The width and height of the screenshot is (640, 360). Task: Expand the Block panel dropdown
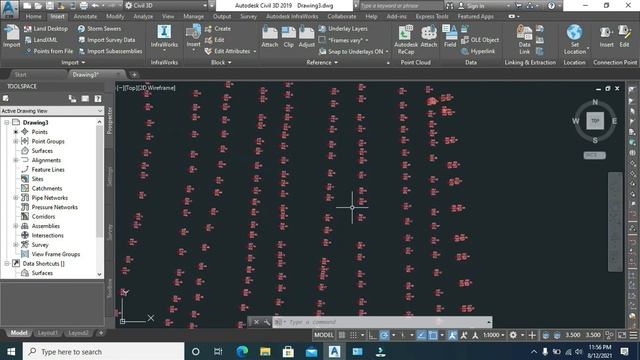pos(221,62)
